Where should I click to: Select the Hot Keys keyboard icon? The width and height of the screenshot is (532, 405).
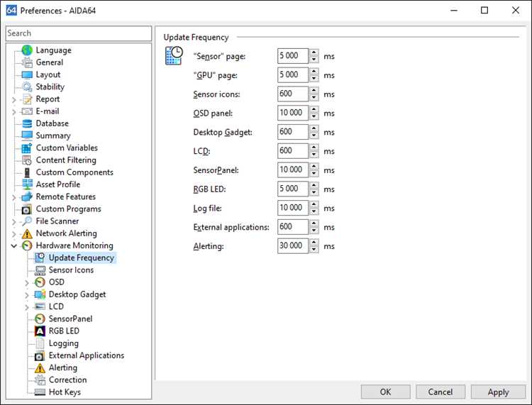coord(40,392)
